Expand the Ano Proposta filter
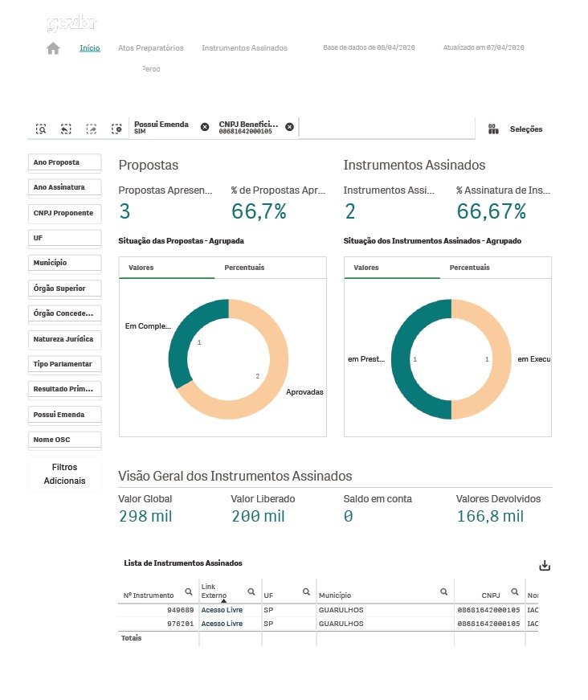 [x=64, y=162]
